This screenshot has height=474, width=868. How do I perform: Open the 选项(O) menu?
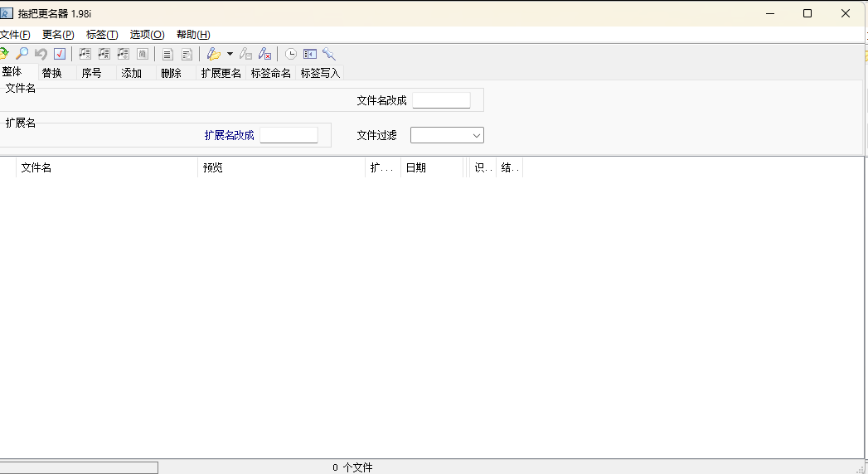point(148,34)
